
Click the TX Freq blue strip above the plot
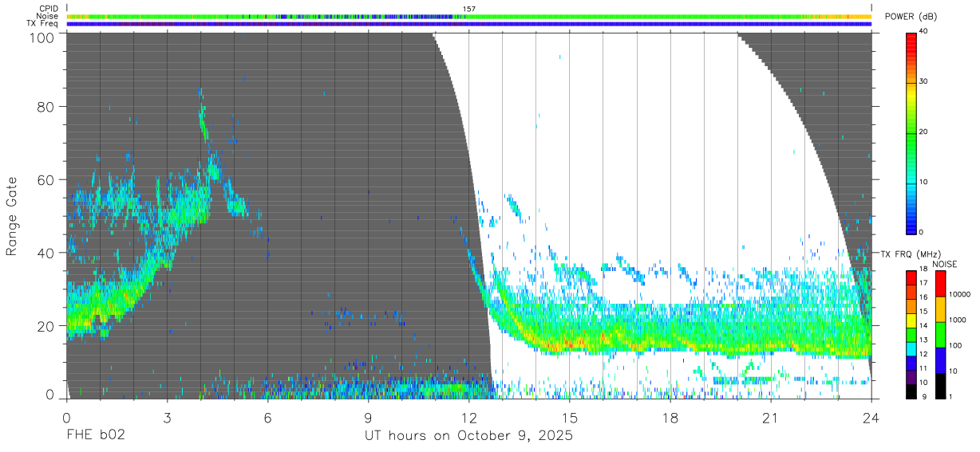(x=469, y=24)
